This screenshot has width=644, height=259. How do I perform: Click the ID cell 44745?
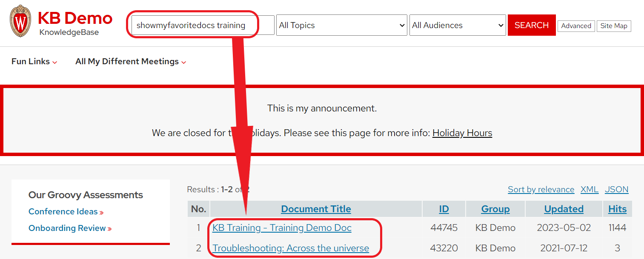click(444, 228)
